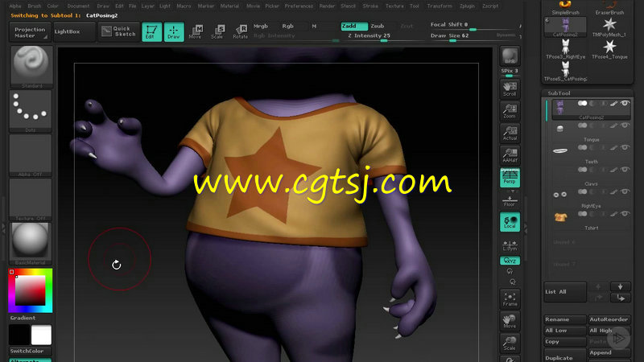Hide the Tshirt subtool via eye icon

click(625, 213)
